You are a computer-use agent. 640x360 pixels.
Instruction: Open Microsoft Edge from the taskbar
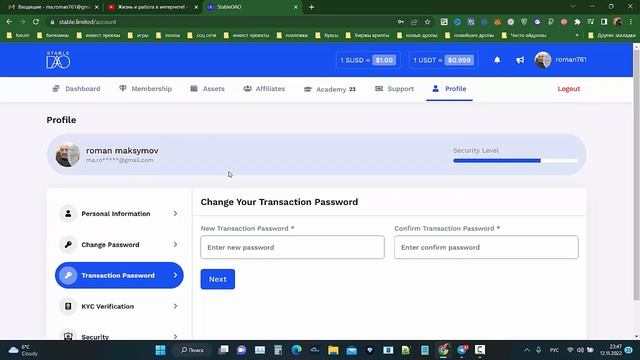pyautogui.click(x=297, y=350)
